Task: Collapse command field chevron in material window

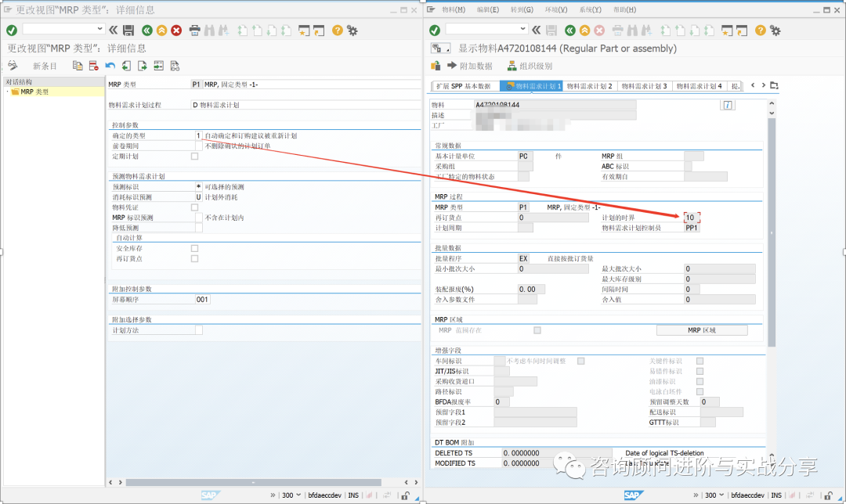Action: coord(537,31)
